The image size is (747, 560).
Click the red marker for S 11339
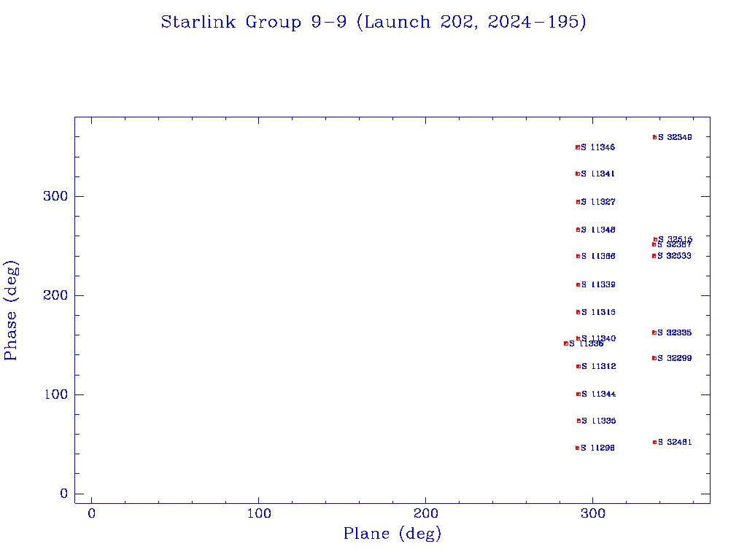[578, 285]
